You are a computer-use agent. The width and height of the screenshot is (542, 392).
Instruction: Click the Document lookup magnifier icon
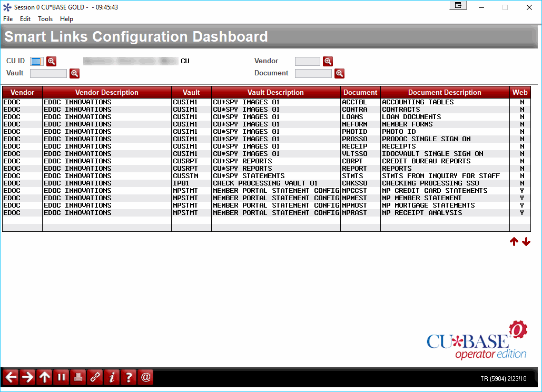click(339, 73)
